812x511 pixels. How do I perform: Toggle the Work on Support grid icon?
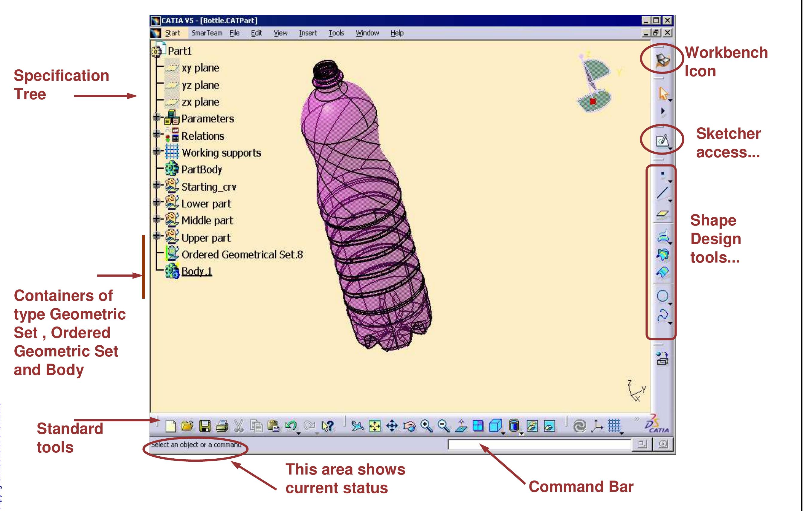click(614, 426)
